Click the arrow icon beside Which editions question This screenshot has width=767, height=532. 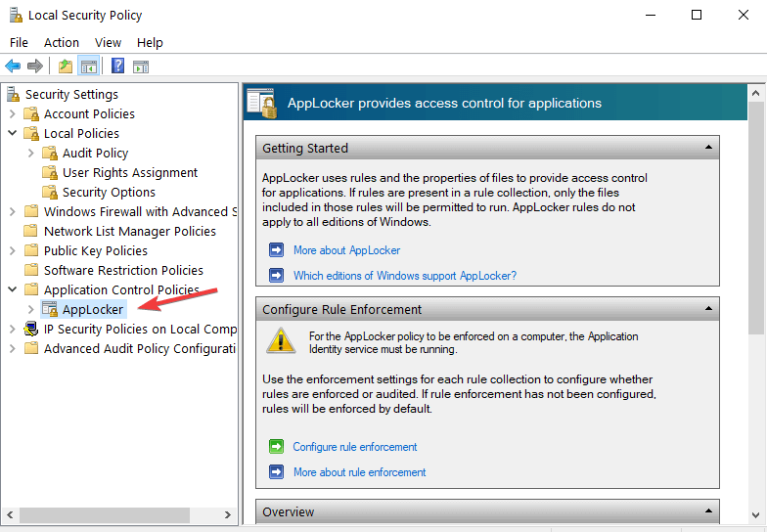click(x=276, y=276)
